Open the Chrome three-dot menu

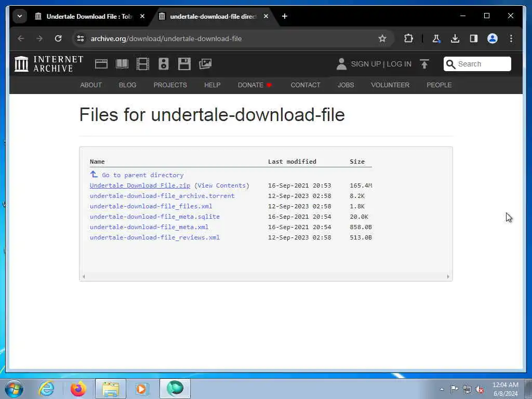pos(511,38)
